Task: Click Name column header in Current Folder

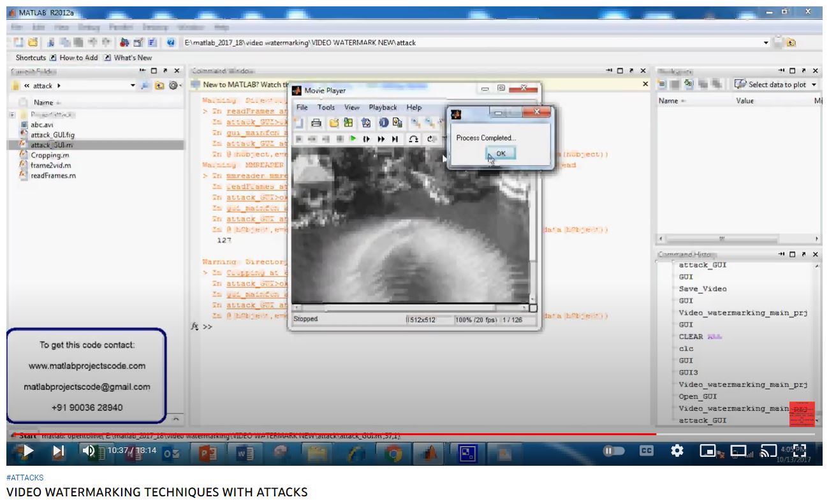Action: tap(43, 102)
